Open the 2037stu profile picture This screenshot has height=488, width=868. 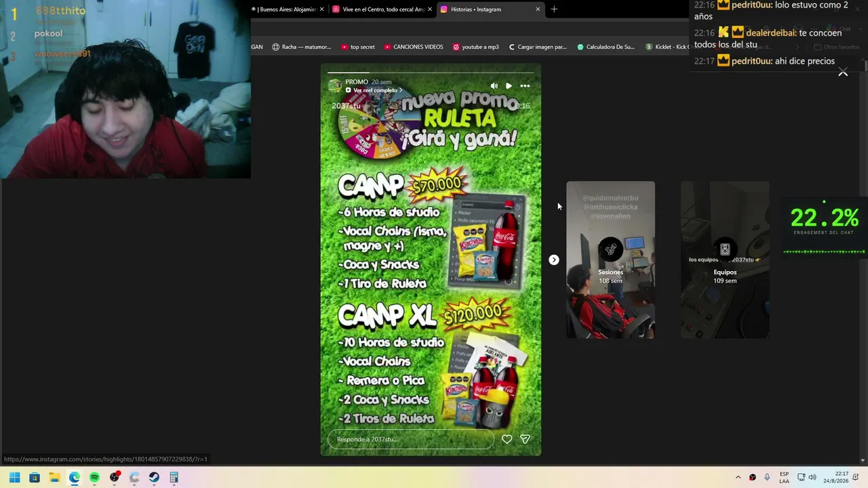click(x=334, y=85)
